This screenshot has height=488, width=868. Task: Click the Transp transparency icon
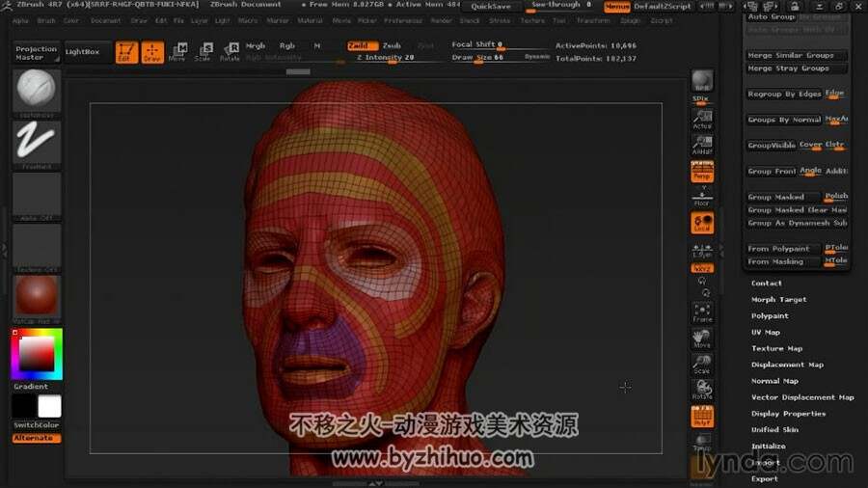click(x=702, y=442)
